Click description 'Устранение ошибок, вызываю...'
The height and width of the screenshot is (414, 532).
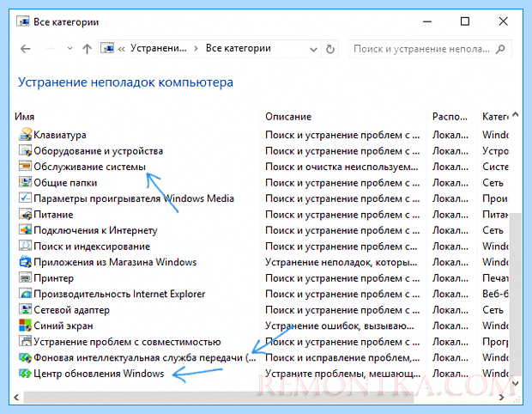pyautogui.click(x=340, y=326)
